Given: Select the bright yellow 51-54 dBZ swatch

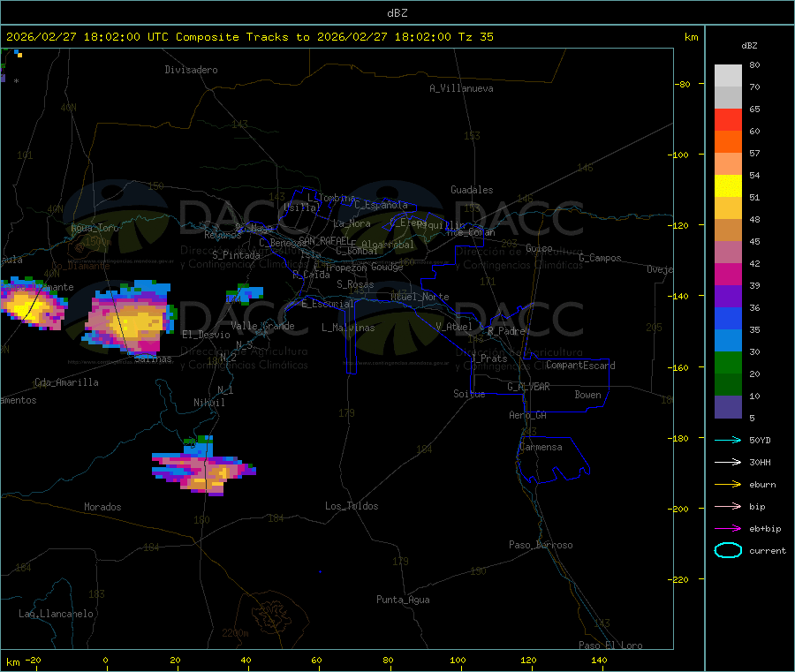Looking at the screenshot, I should 728,186.
